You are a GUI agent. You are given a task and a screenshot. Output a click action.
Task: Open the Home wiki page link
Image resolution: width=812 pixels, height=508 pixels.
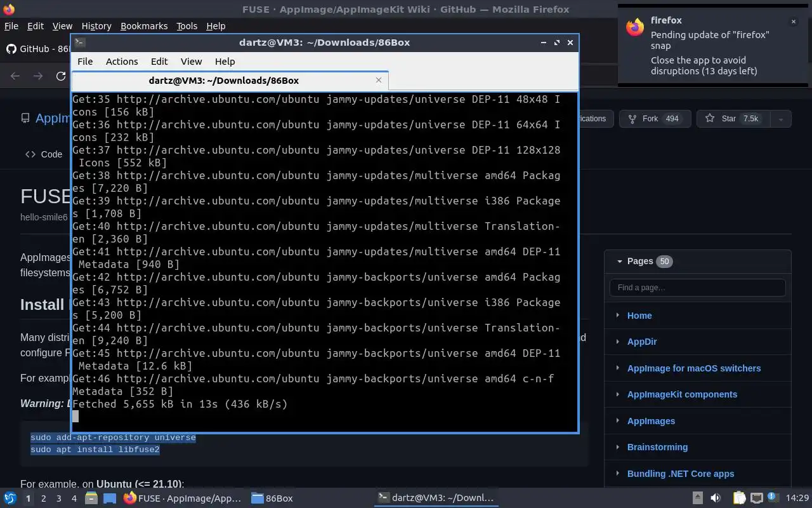pyautogui.click(x=639, y=316)
